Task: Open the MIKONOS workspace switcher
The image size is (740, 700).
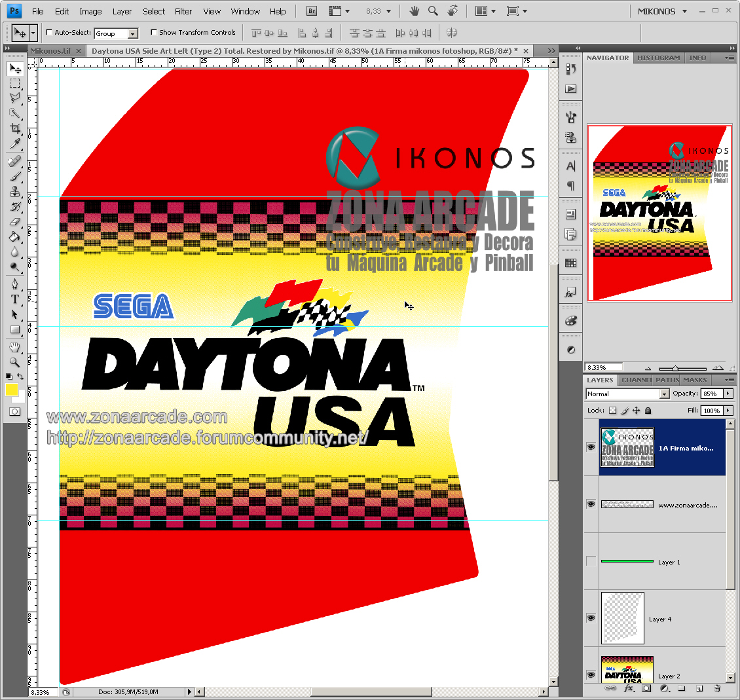Action: click(662, 11)
